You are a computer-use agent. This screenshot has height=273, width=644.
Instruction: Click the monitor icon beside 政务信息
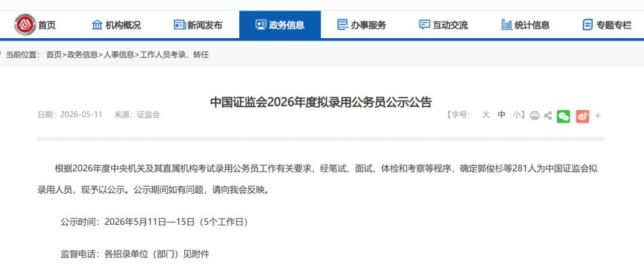[x=261, y=24]
